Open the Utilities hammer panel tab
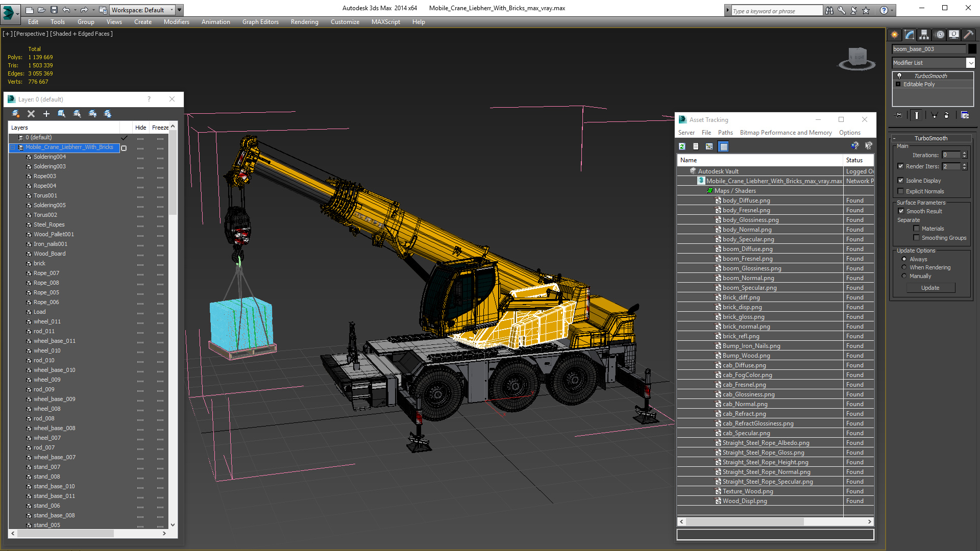 coord(968,35)
